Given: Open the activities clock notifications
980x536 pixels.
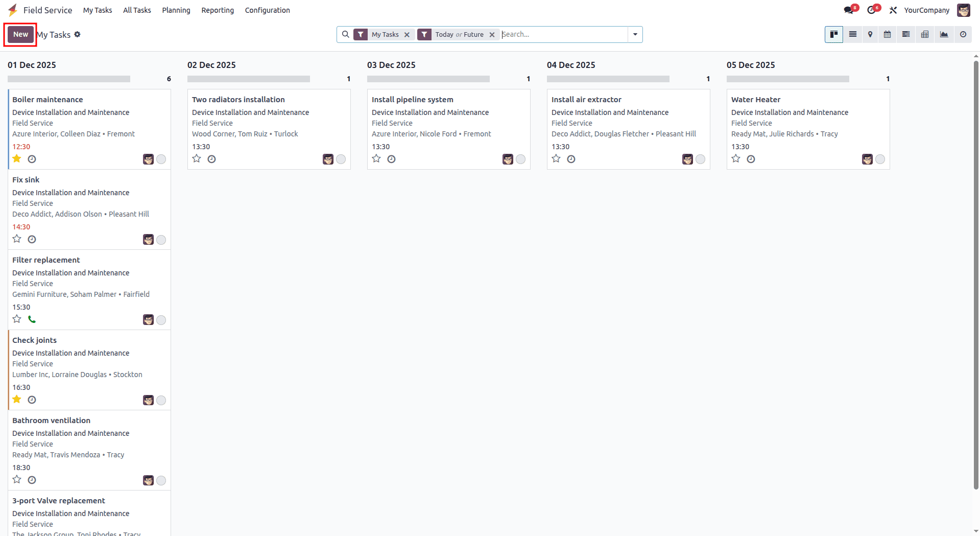Looking at the screenshot, I should tap(872, 10).
